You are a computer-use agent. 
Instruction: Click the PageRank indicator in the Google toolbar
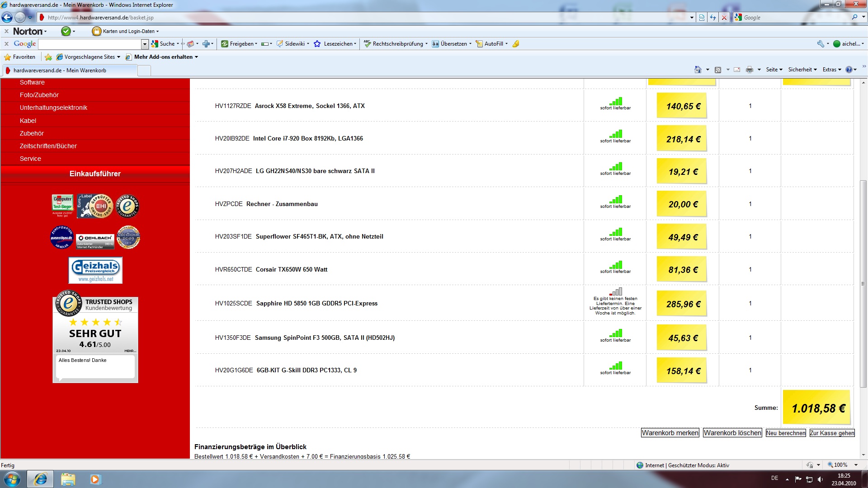click(265, 44)
